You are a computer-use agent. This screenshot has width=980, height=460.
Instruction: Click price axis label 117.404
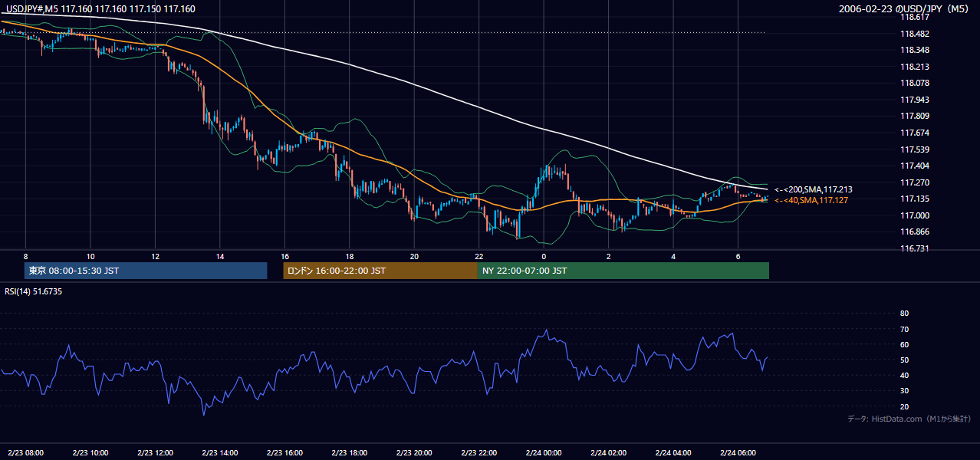click(914, 166)
